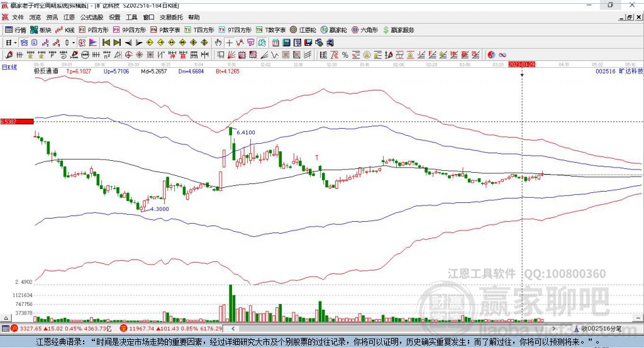Select the target circle crosshair tool
Viewport: 644px width, 348px height.
[x=128, y=55]
